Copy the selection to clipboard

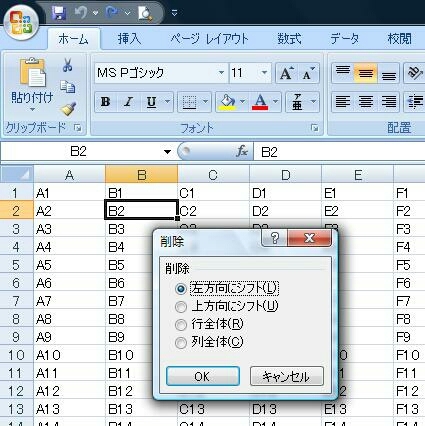click(68, 87)
